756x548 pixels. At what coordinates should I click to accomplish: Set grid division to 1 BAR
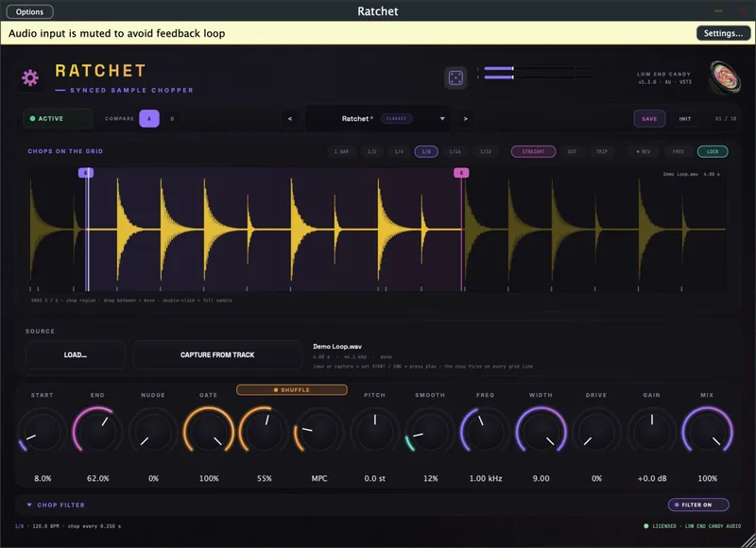pyautogui.click(x=341, y=151)
